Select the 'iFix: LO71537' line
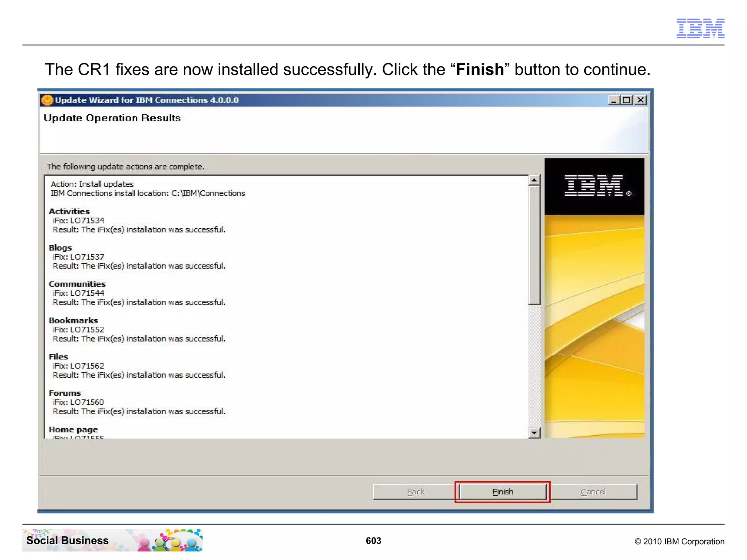Image resolution: width=747 pixels, height=560 pixels. point(78,257)
